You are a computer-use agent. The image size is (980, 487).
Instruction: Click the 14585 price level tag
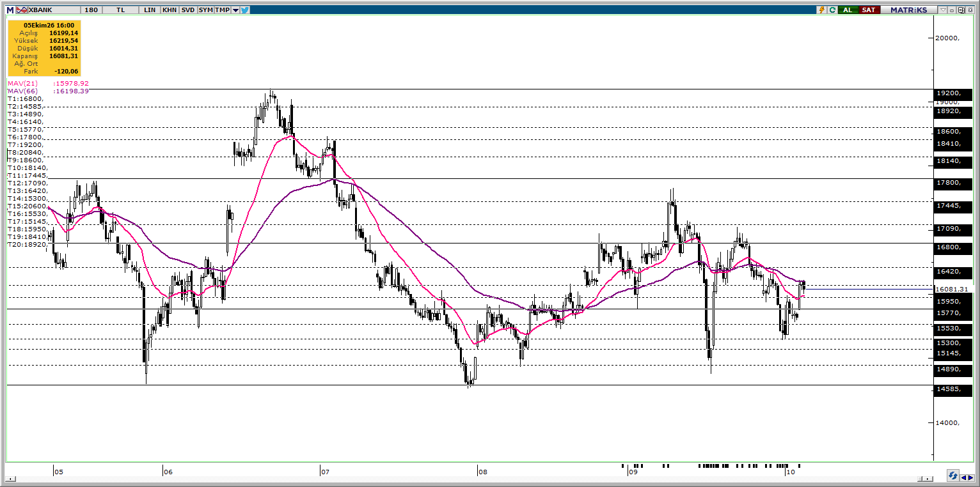(x=954, y=389)
